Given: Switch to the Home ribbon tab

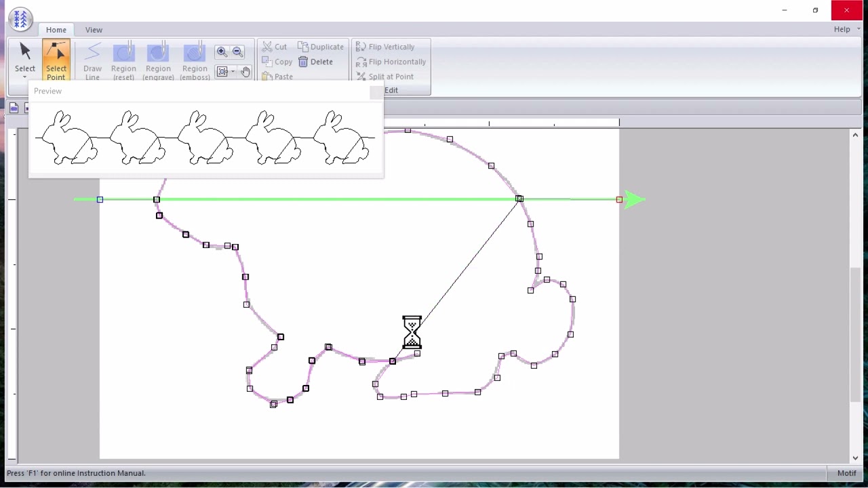Looking at the screenshot, I should click(x=56, y=30).
